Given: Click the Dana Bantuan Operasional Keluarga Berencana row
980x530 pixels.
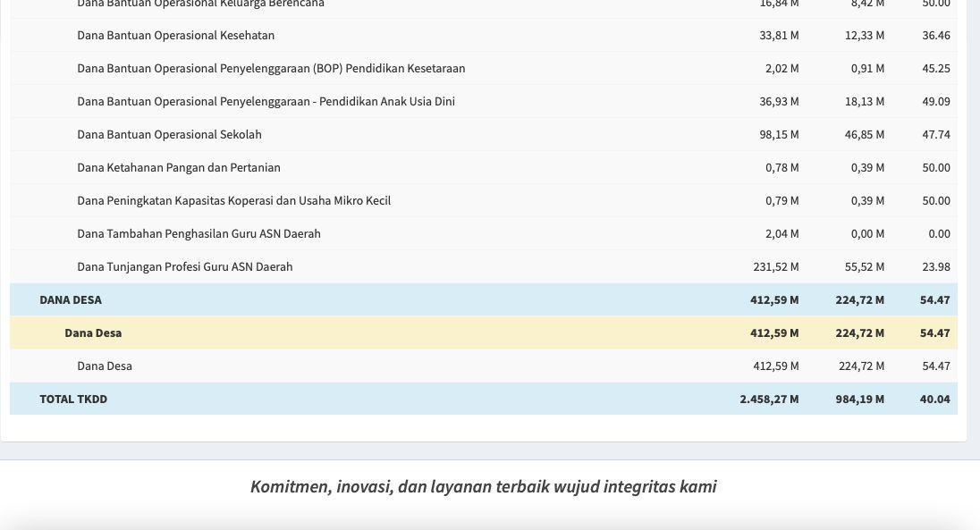Looking at the screenshot, I should [x=200, y=4].
